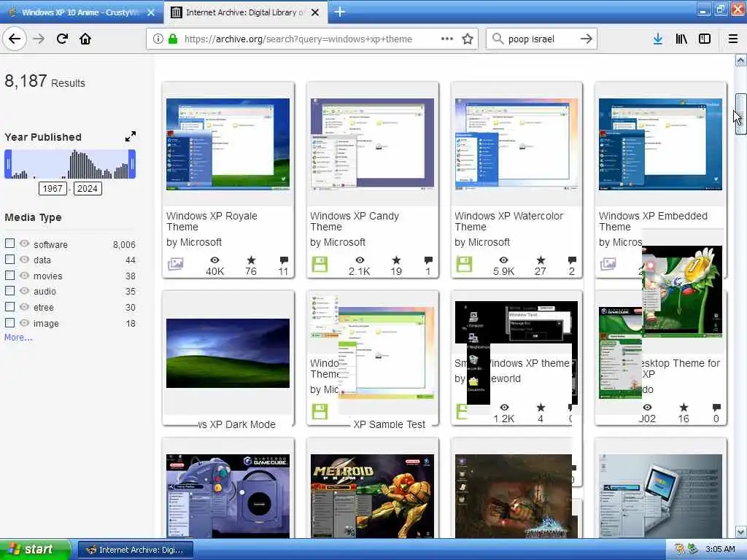Check the software media type box
The image size is (747, 560).
[x=10, y=244]
